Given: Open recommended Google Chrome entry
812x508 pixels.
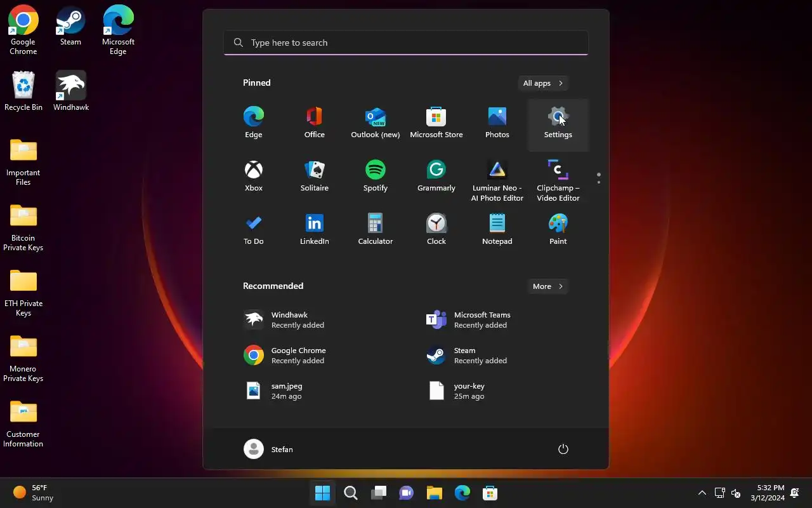Looking at the screenshot, I should pos(315,356).
